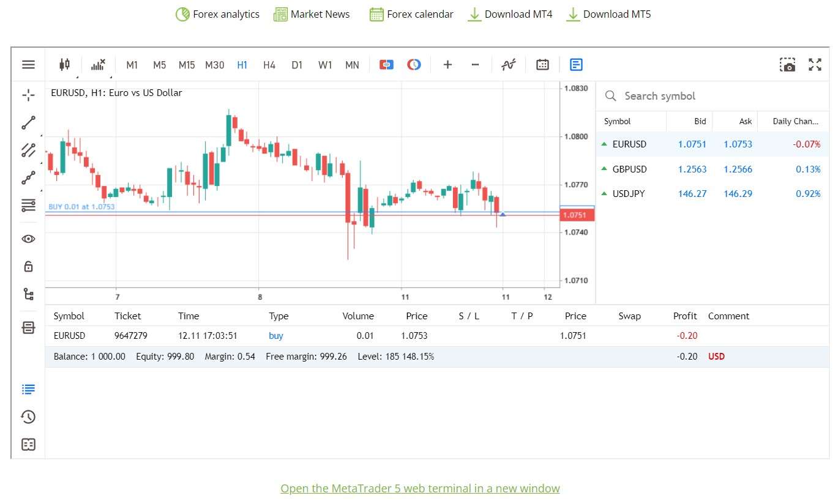
Task: Click the Search symbol field
Action: pos(713,96)
